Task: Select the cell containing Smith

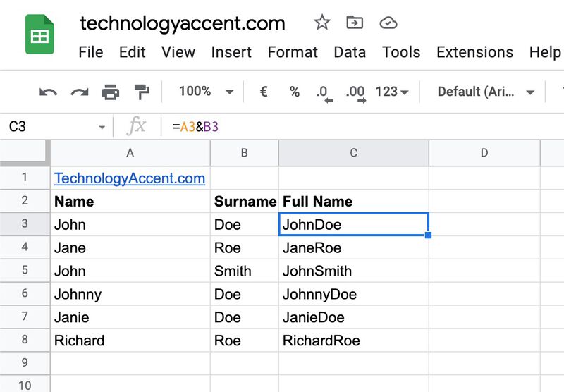Action: coord(244,271)
